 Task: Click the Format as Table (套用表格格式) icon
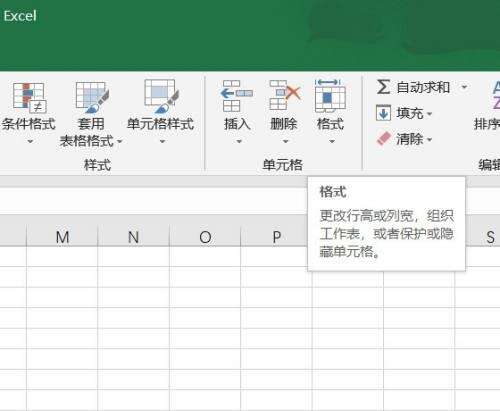[92, 97]
